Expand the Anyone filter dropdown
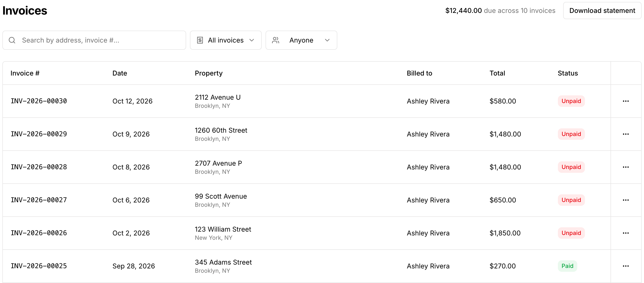Screen dimensions: 644x283 click(x=301, y=40)
